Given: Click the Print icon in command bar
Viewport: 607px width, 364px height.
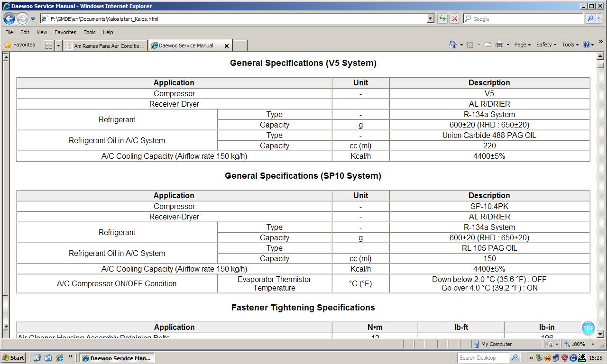Looking at the screenshot, I should (499, 45).
